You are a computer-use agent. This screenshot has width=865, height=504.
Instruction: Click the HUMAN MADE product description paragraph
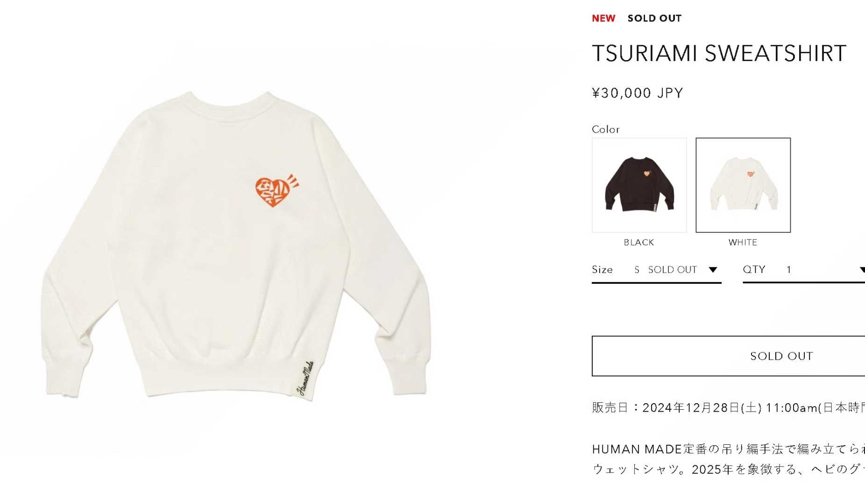point(729,459)
